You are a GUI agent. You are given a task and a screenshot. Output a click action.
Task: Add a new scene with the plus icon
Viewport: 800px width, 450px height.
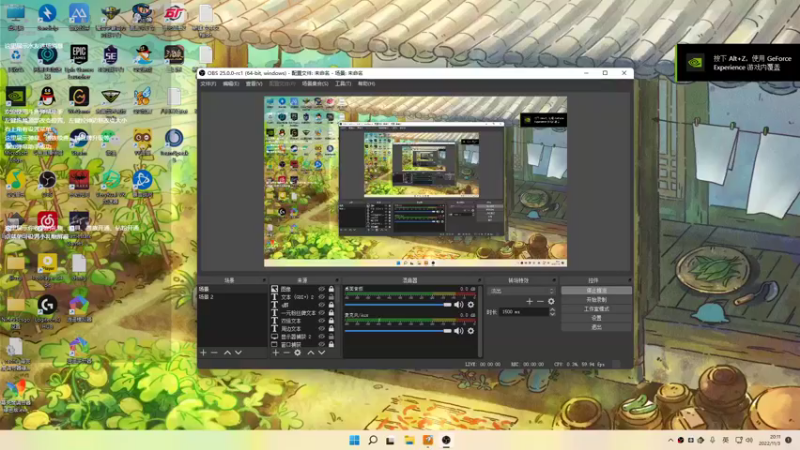pos(204,353)
